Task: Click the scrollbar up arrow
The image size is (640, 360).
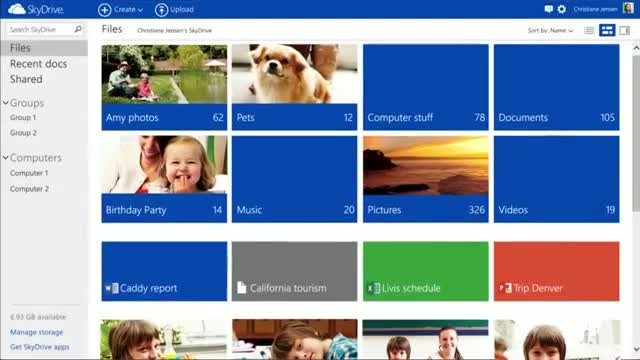Action: (x=636, y=48)
